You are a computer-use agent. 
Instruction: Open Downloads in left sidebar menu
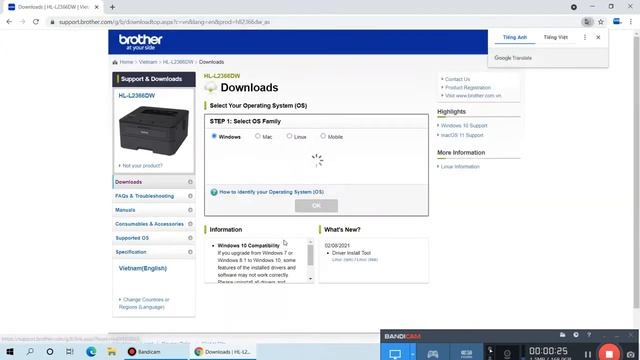(154, 182)
